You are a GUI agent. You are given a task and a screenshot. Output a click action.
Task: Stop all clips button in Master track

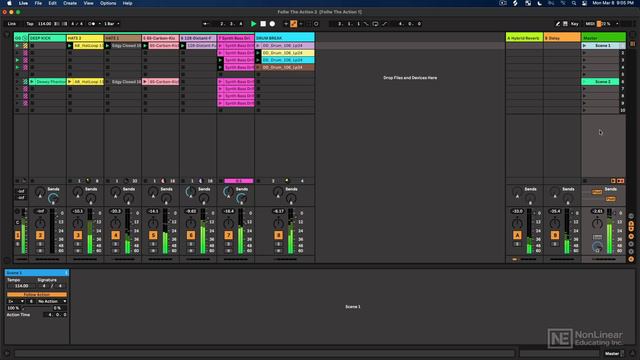[585, 181]
